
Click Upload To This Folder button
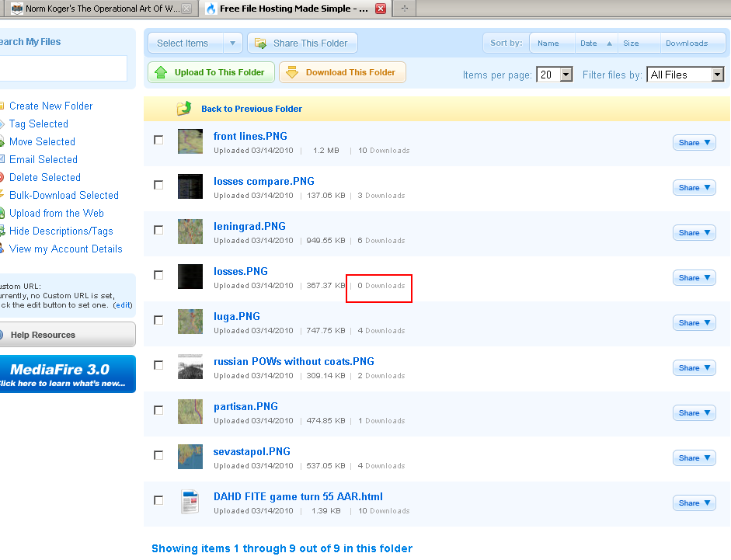coord(211,72)
